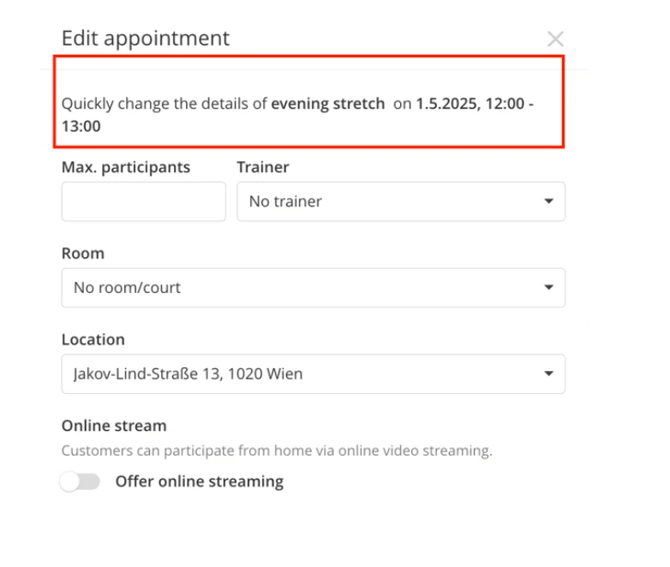The width and height of the screenshot is (670, 567).
Task: Enable the Offer online streaming switch
Action: point(80,482)
